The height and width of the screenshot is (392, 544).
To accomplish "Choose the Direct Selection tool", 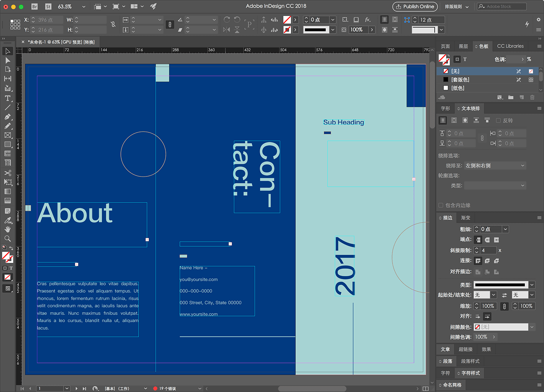I will point(7,61).
